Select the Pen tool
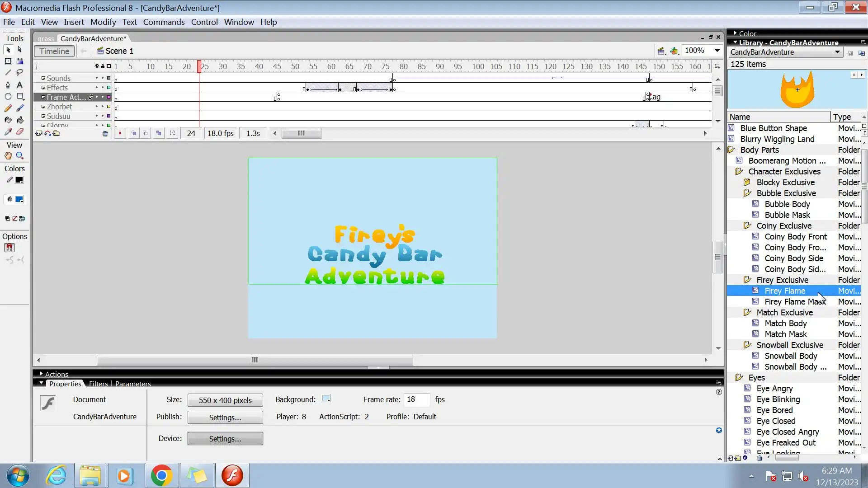This screenshot has width=868, height=488. (x=8, y=84)
